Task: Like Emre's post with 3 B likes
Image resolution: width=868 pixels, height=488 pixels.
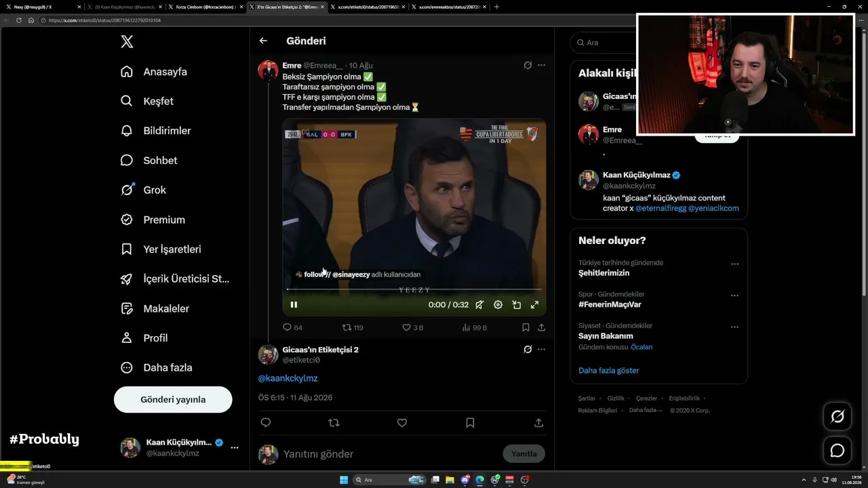Action: point(412,327)
